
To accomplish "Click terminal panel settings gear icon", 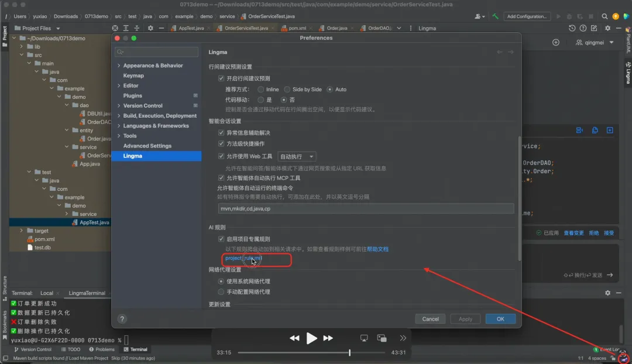I will pos(607,293).
